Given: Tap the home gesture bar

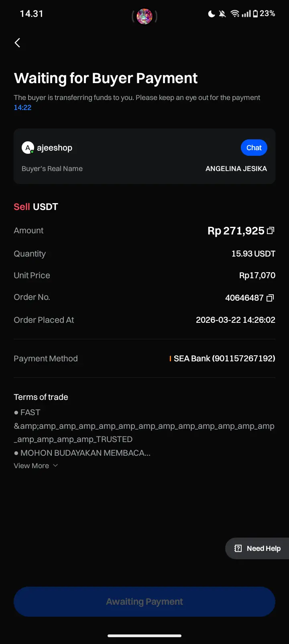Looking at the screenshot, I should pos(144,636).
